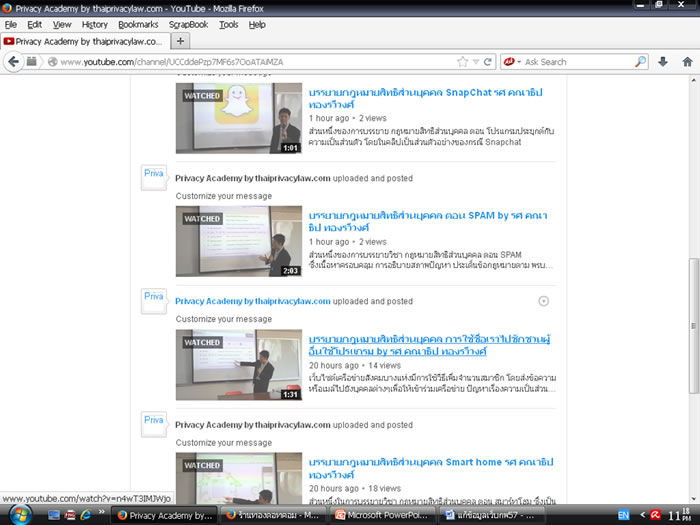Viewport: 700px width, 525px height.
Task: Switch to the second Firefox taskbar window
Action: pyautogui.click(x=273, y=515)
